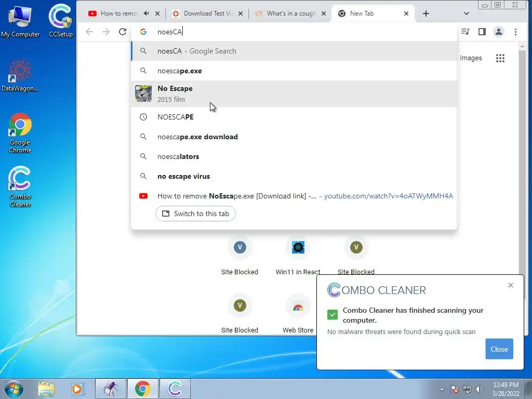
Task: Choose 'noescape.exe download' suggestion
Action: coord(294,137)
